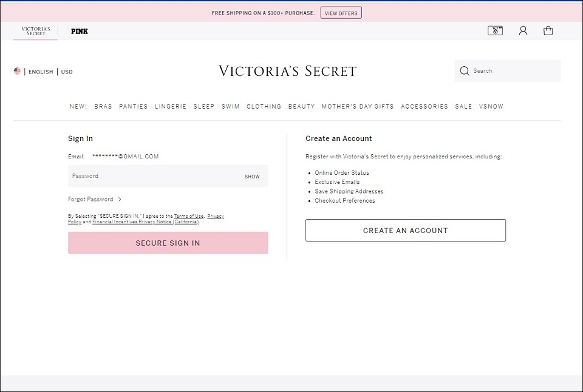Open the NEW! menu
Image resolution: width=583 pixels, height=392 pixels.
(78, 106)
